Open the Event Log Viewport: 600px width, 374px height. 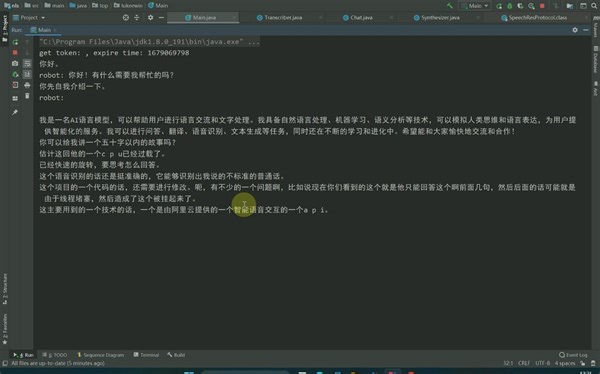tap(573, 355)
